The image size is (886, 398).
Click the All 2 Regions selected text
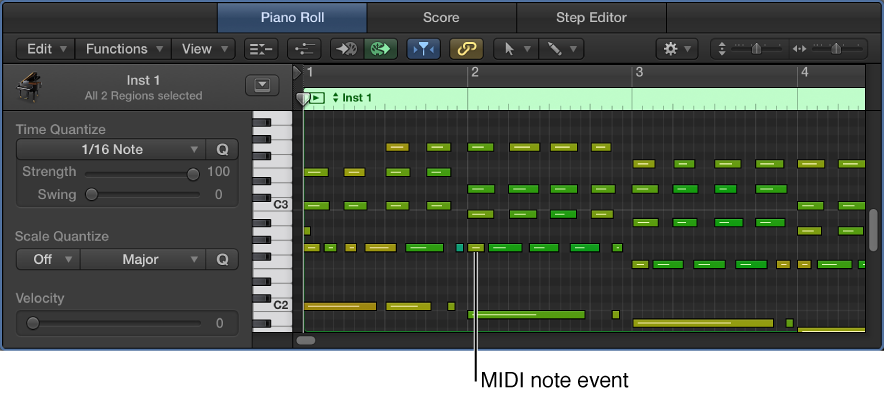click(143, 96)
